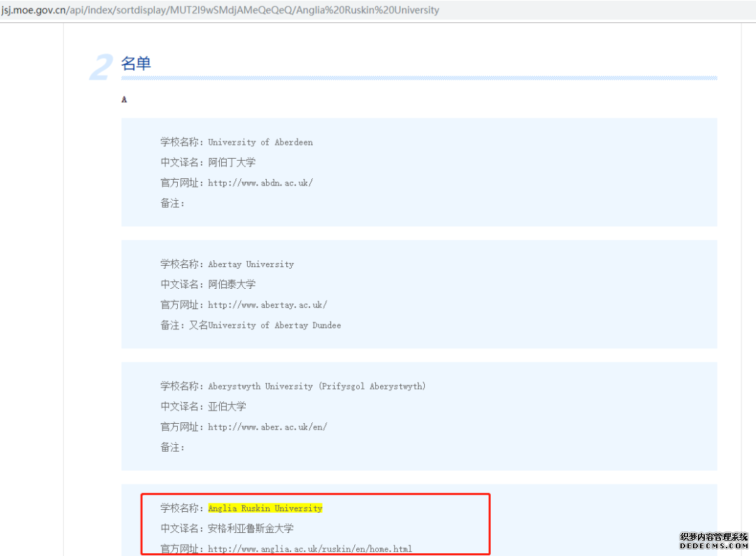Image resolution: width=756 pixels, height=556 pixels.
Task: Click the note 又名University of Abertay Dundee
Action: (x=265, y=325)
